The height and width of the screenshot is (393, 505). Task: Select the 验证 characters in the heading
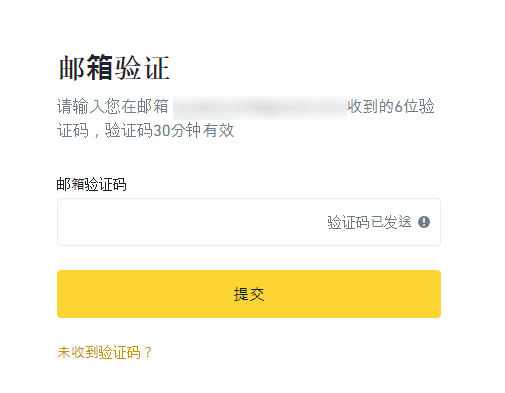click(x=142, y=68)
